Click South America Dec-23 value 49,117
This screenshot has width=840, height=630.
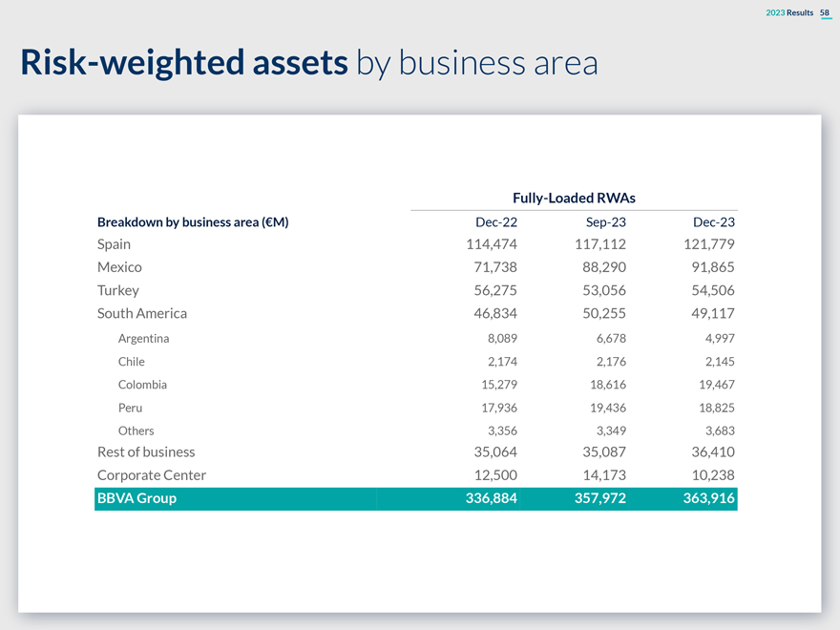click(712, 313)
